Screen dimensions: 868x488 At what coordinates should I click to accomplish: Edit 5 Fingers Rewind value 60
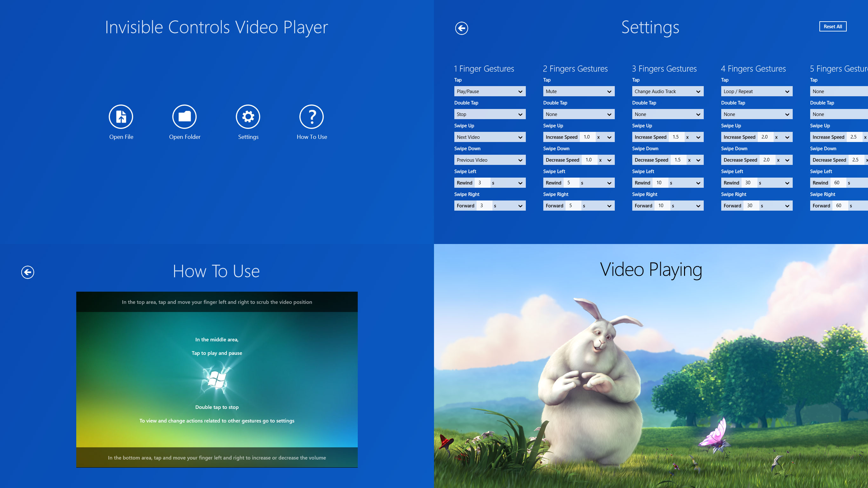point(838,183)
